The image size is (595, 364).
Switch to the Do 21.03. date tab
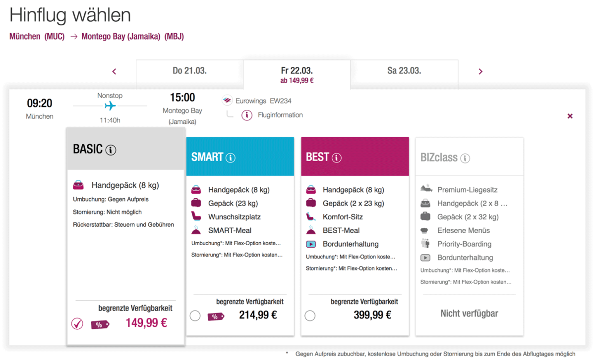(189, 71)
